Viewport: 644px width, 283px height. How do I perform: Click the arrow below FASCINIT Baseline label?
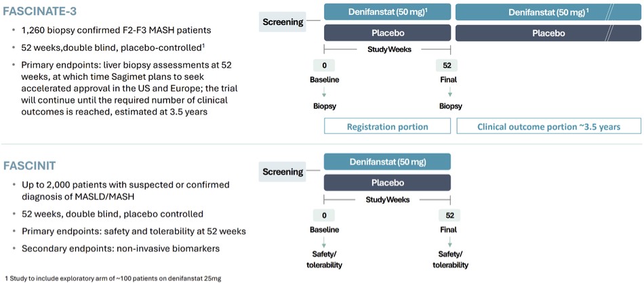pyautogui.click(x=324, y=242)
